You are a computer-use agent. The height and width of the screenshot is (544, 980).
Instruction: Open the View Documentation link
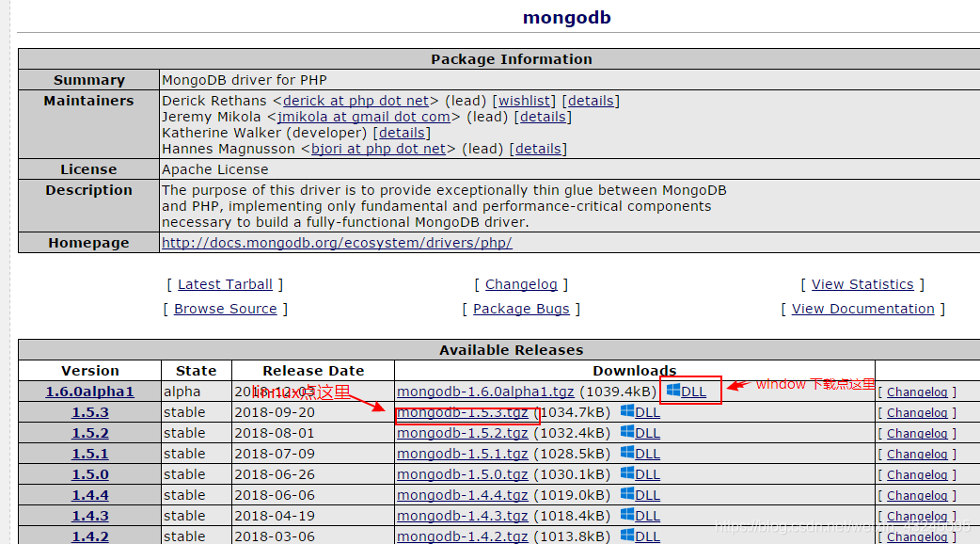(863, 309)
